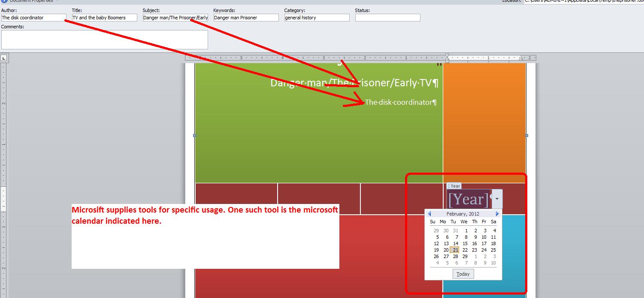The image size is (644, 298).
Task: Choose February 14 in the calendar
Action: (455, 243)
